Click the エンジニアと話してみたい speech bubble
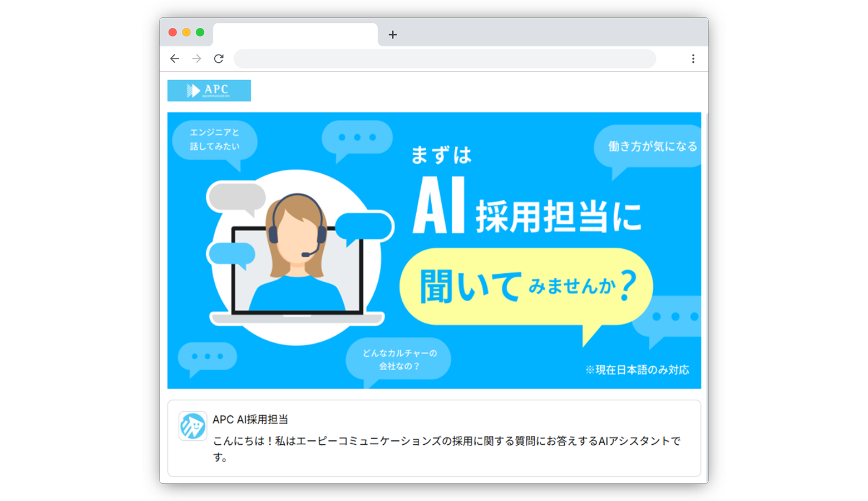Image resolution: width=868 pixels, height=501 pixels. (215, 140)
